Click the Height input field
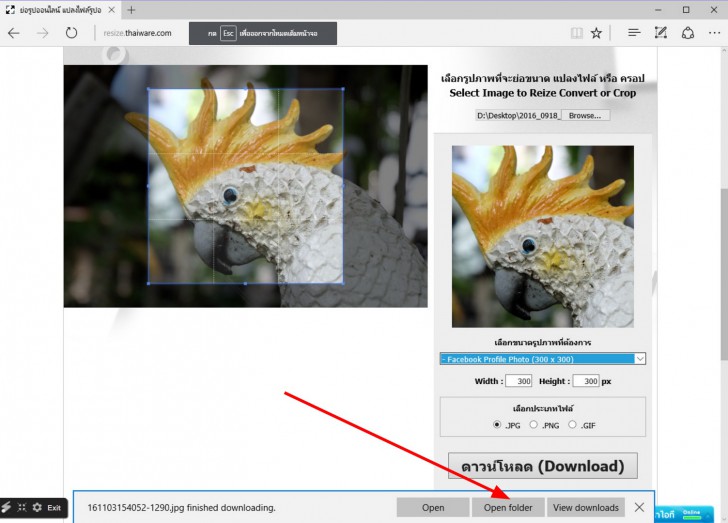 pos(586,381)
